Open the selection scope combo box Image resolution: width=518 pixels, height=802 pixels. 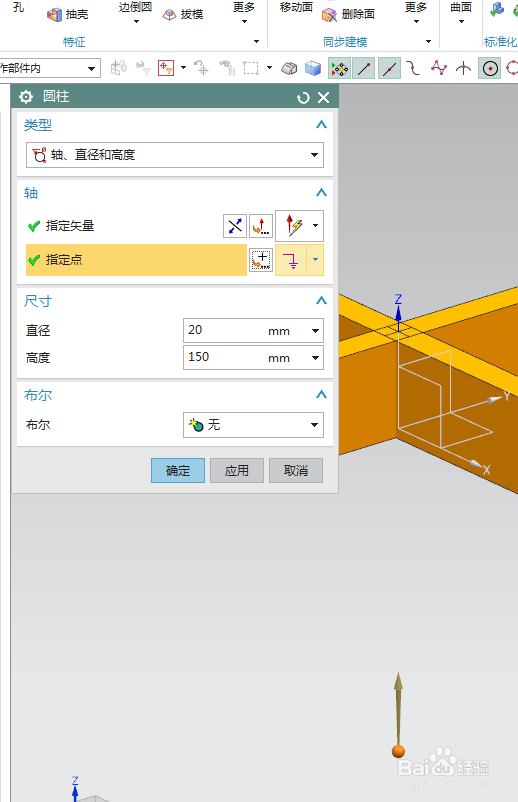click(50, 68)
